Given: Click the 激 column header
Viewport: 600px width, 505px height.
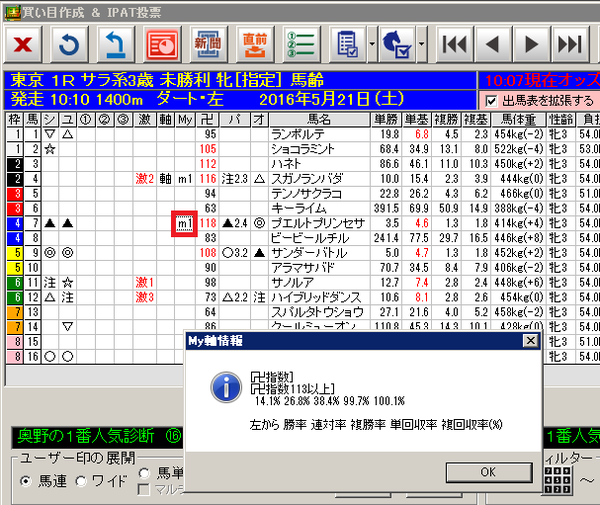Looking at the screenshot, I should (x=145, y=119).
